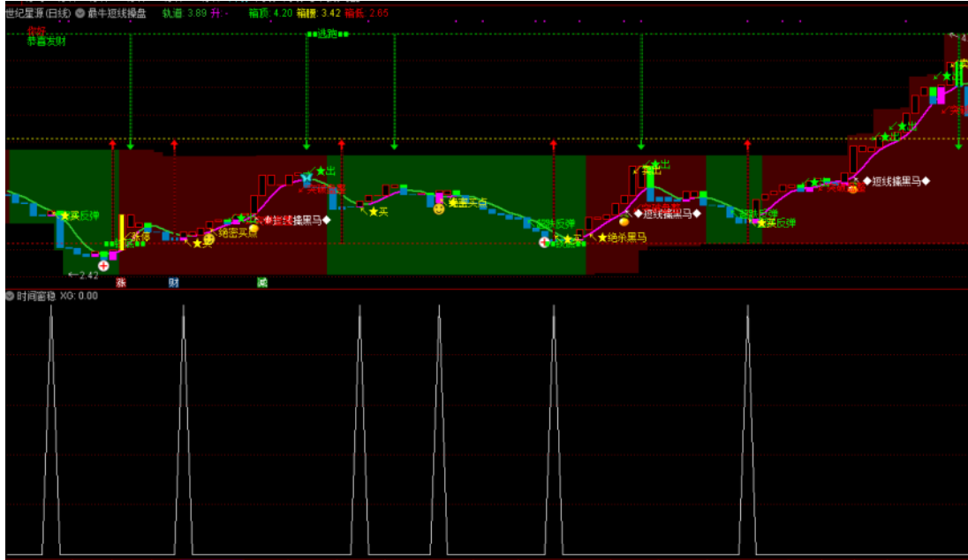Click the cyan butterfly icon beside 出 signal
Screen dimensions: 968x560
pyautogui.click(x=306, y=179)
